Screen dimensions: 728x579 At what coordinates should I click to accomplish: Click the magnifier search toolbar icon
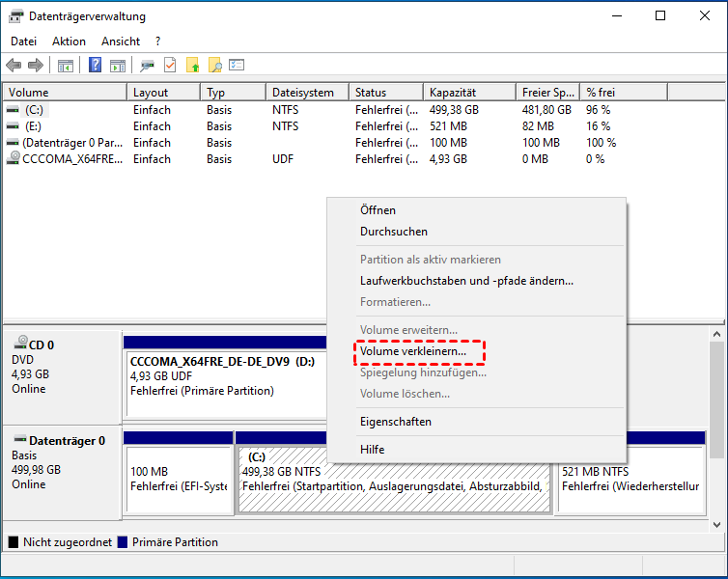(x=215, y=66)
